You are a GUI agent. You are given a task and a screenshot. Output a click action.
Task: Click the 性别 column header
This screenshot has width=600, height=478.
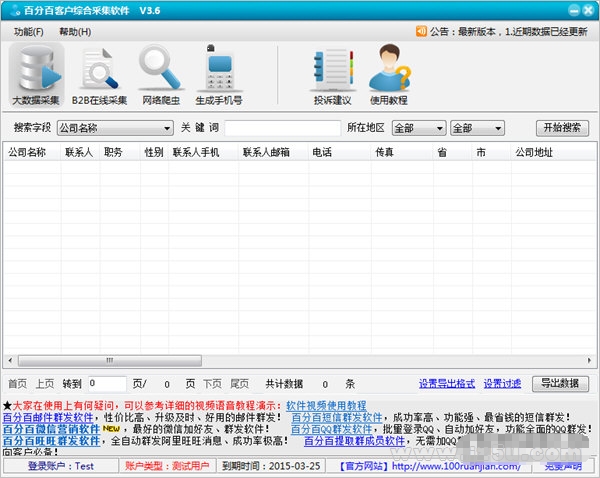click(x=154, y=152)
